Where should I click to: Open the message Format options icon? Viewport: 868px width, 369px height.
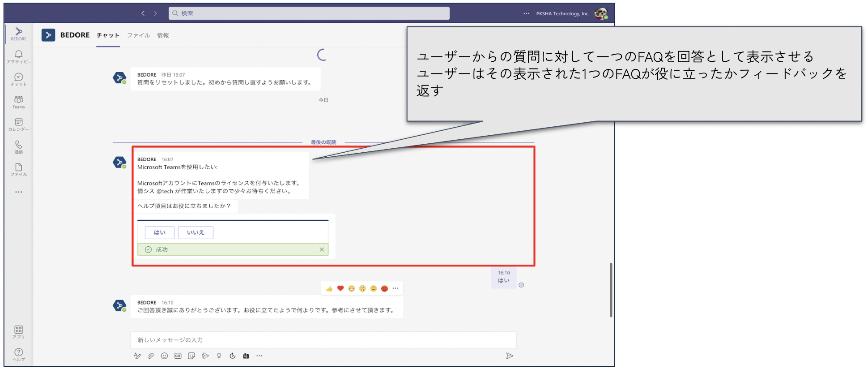(x=137, y=356)
